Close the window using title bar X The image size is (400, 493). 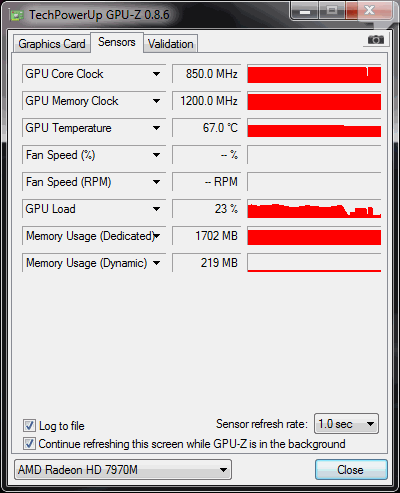pyautogui.click(x=369, y=11)
